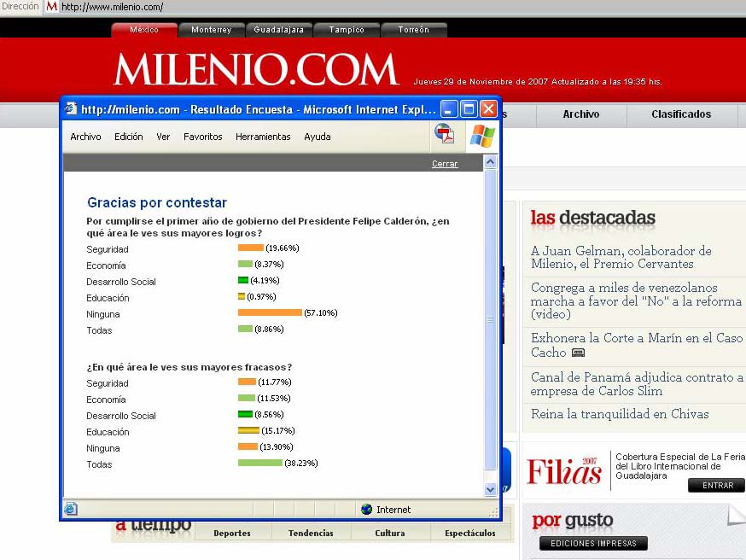Click the EDICIONES IMPRESAS button
746x560 pixels.
(x=592, y=544)
